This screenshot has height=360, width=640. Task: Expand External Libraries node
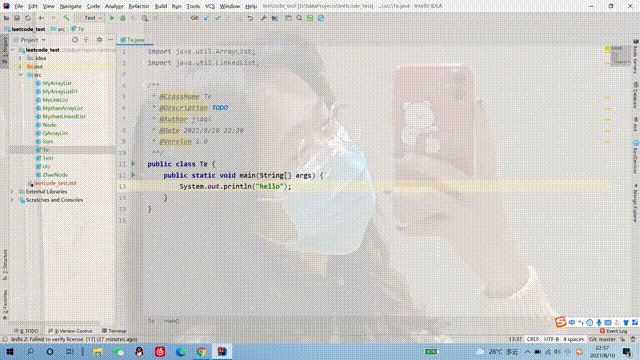[x=12, y=191]
